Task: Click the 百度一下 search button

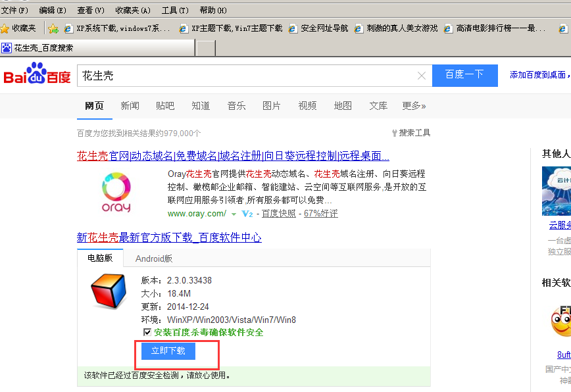Action: (464, 76)
